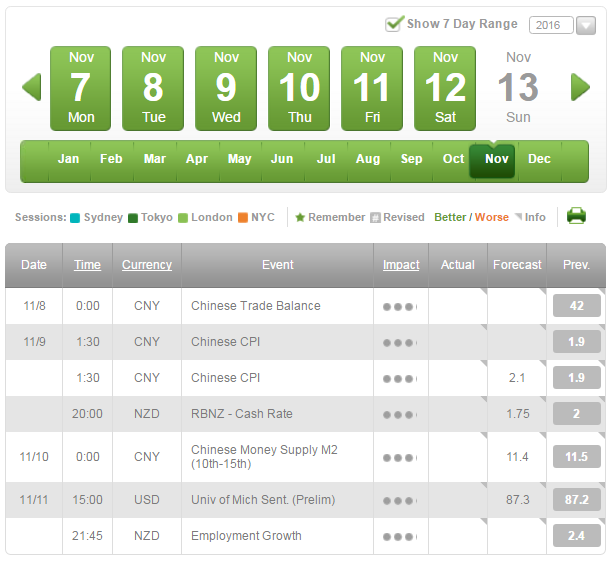Select the Nov 11 Fri day tile
Screen dimensions: 615x569
[372, 89]
